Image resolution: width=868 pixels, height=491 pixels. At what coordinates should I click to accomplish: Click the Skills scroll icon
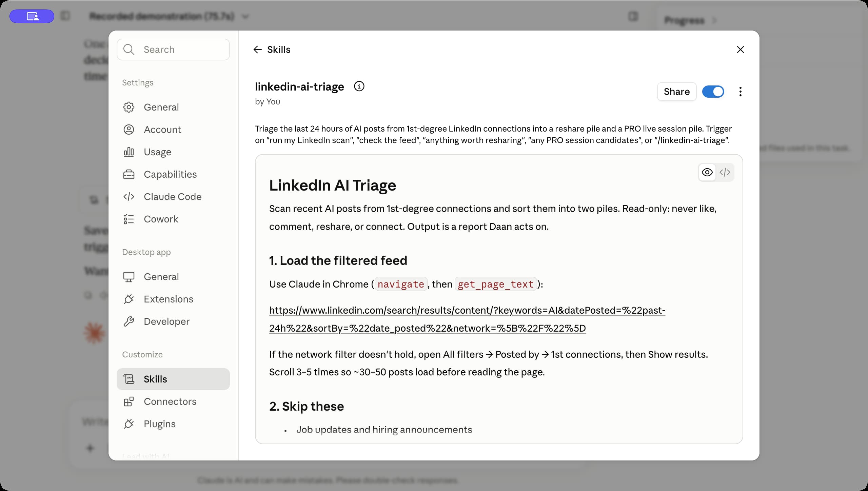(x=129, y=379)
